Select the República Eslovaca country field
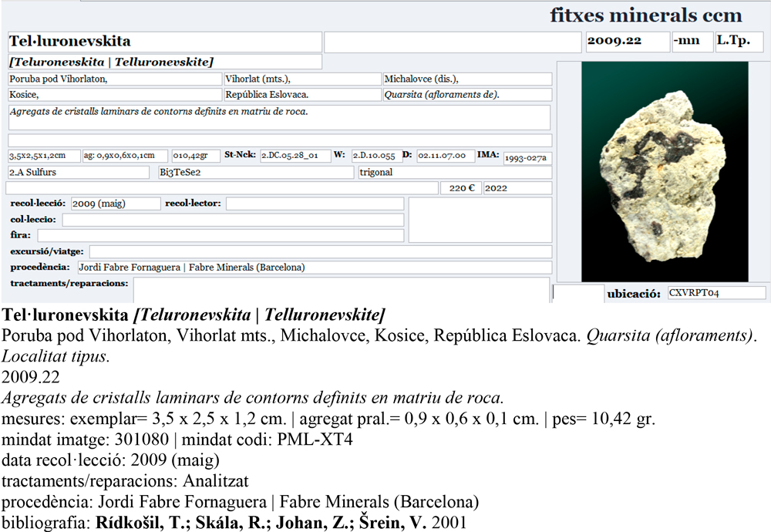The height and width of the screenshot is (532, 771). pos(301,95)
